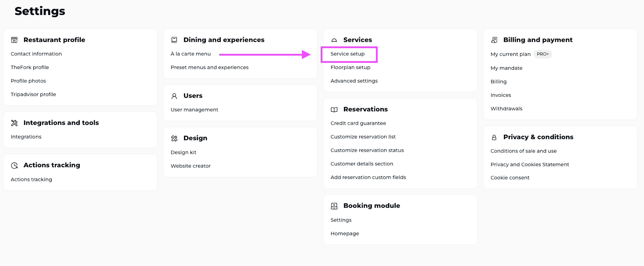Click the Users heading text
Image resolution: width=644 pixels, height=266 pixels.
click(193, 96)
